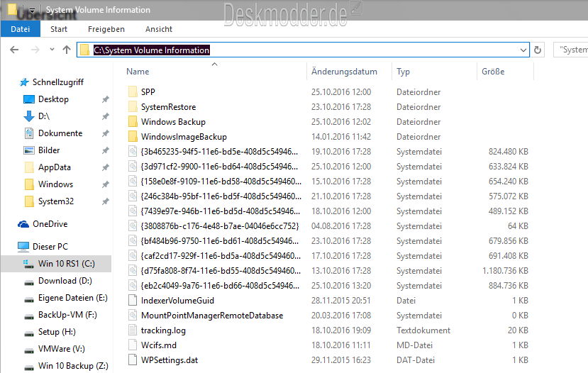
Task: Click the Dieser PC computer icon
Action: coord(23,247)
